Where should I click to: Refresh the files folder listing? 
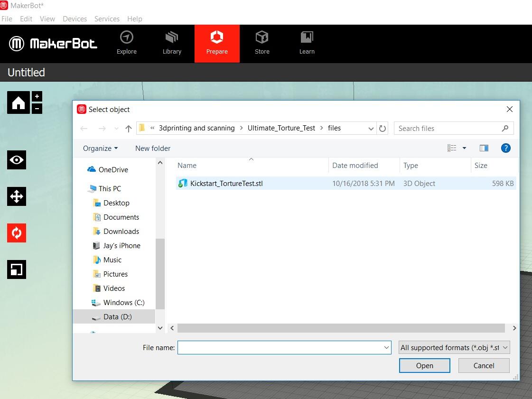pos(383,129)
